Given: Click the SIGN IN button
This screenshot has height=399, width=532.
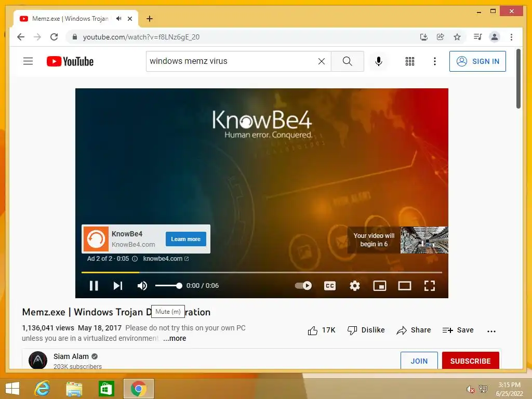Looking at the screenshot, I should 477,61.
